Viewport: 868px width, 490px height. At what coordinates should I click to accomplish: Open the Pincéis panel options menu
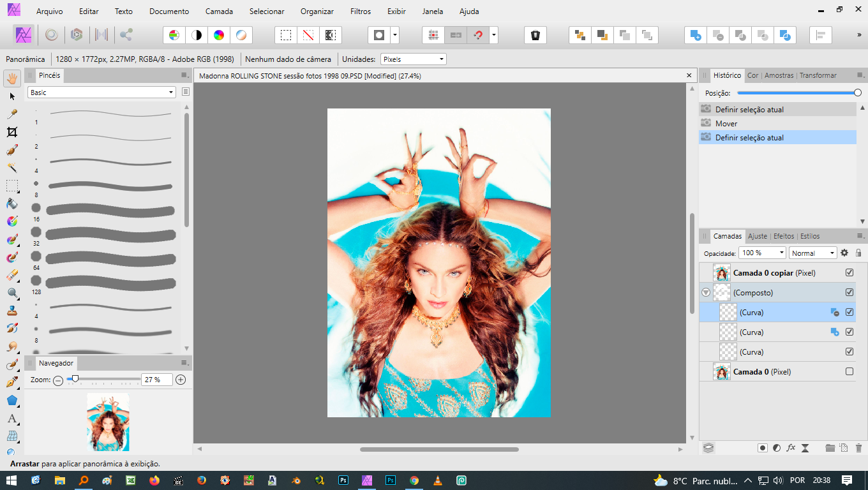184,75
